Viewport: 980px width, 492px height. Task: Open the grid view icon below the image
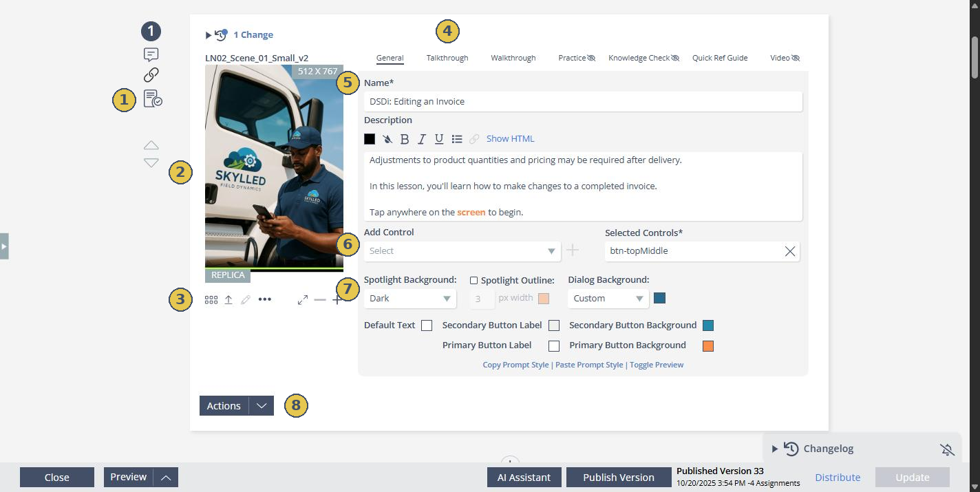(x=211, y=300)
